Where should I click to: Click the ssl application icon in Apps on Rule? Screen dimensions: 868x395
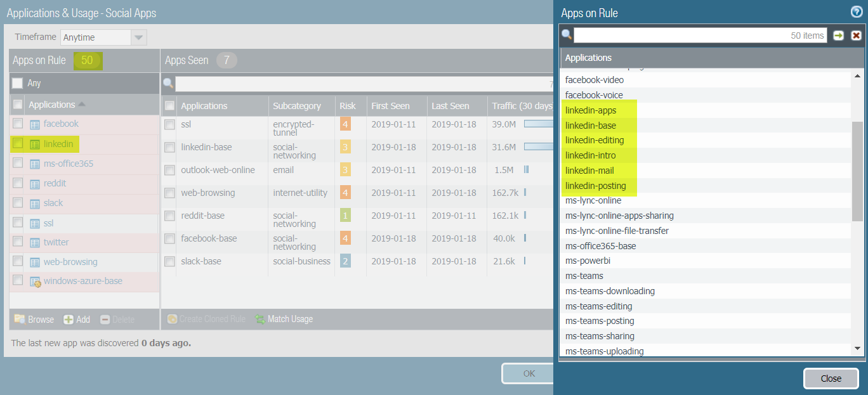[35, 224]
